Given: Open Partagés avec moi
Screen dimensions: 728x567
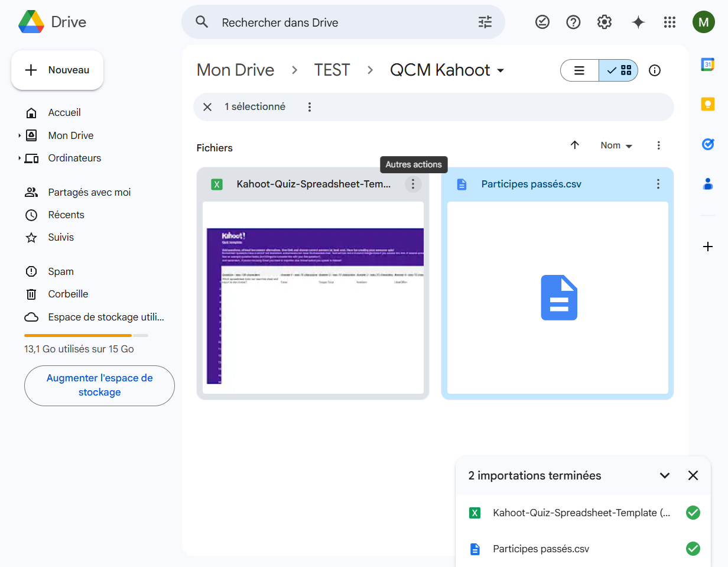Looking at the screenshot, I should (x=89, y=192).
